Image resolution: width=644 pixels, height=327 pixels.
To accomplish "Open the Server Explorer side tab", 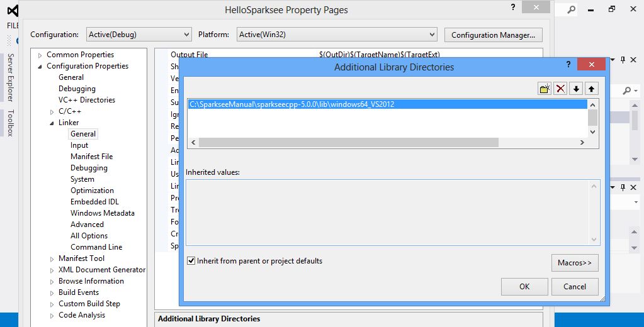I will click(x=10, y=77).
